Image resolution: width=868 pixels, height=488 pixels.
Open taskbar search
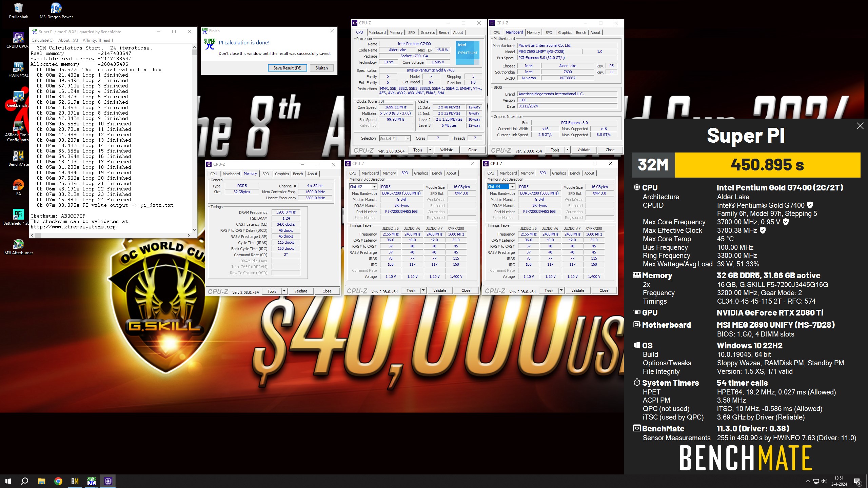click(x=24, y=481)
